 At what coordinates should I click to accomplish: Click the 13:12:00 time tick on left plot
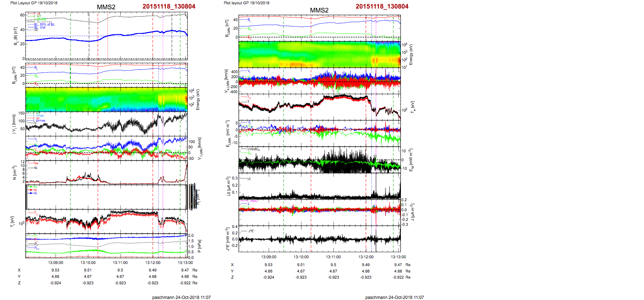pos(153,263)
